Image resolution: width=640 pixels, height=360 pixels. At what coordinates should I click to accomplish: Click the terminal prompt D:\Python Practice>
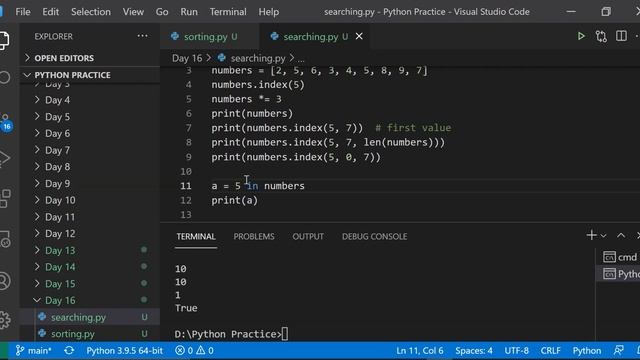[x=228, y=334]
